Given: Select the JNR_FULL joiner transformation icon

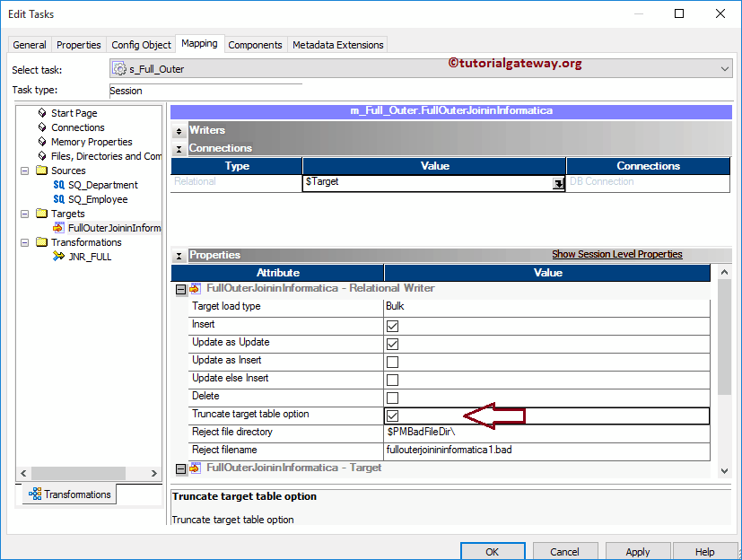Looking at the screenshot, I should (x=59, y=256).
